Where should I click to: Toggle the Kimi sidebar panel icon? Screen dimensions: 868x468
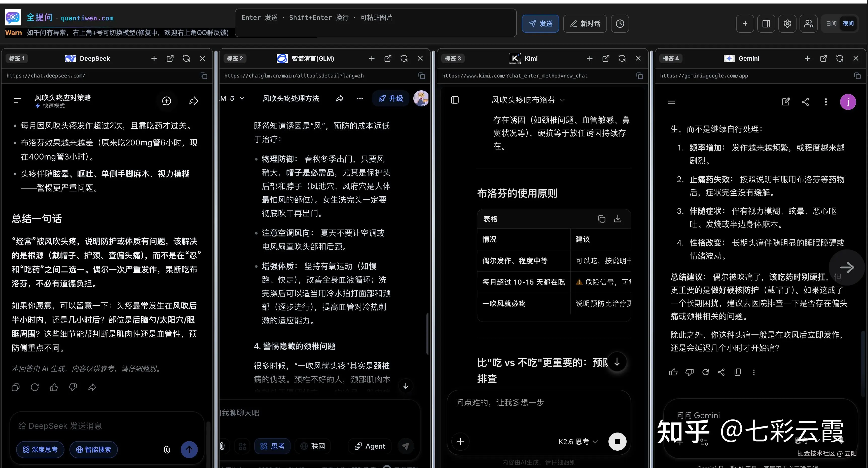point(455,100)
